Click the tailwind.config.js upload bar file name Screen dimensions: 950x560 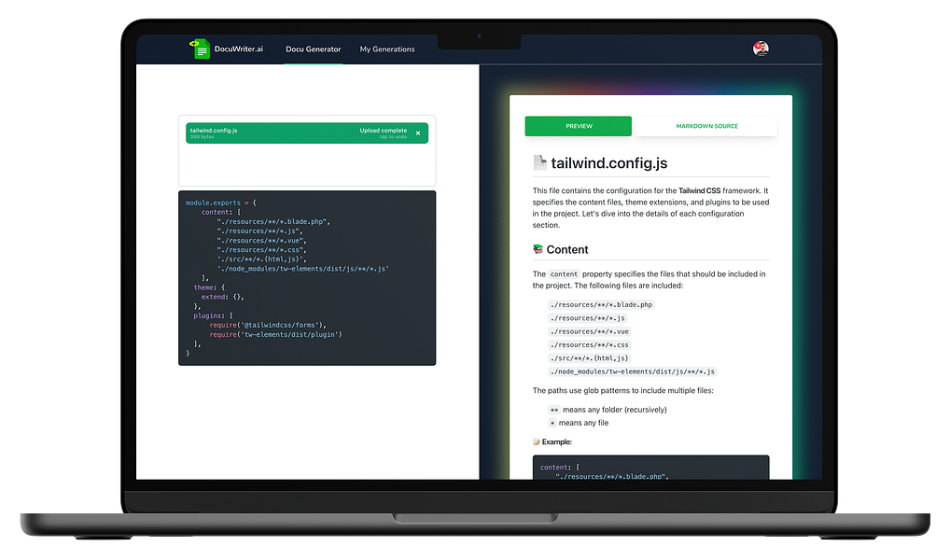[214, 131]
